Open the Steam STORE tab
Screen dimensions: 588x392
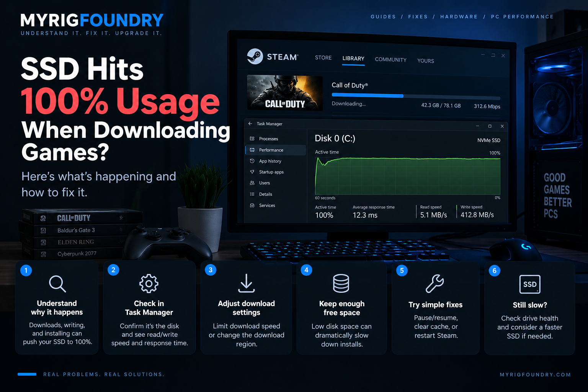tap(323, 58)
